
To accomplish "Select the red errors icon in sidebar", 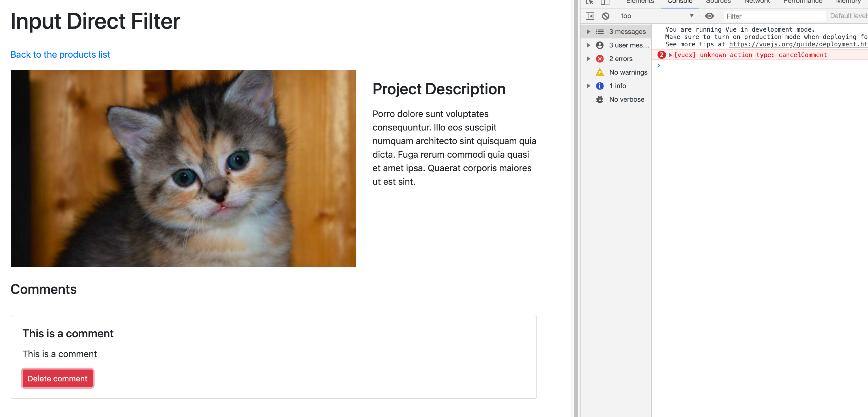I will [600, 58].
